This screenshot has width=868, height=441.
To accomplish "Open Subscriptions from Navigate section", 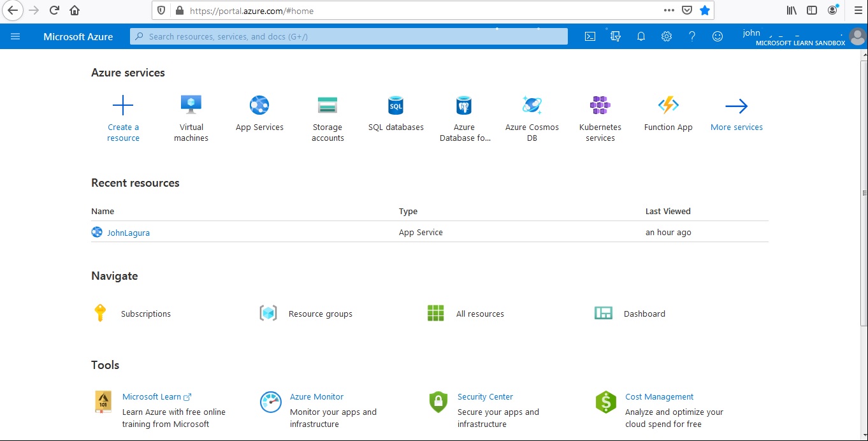I will tap(145, 313).
